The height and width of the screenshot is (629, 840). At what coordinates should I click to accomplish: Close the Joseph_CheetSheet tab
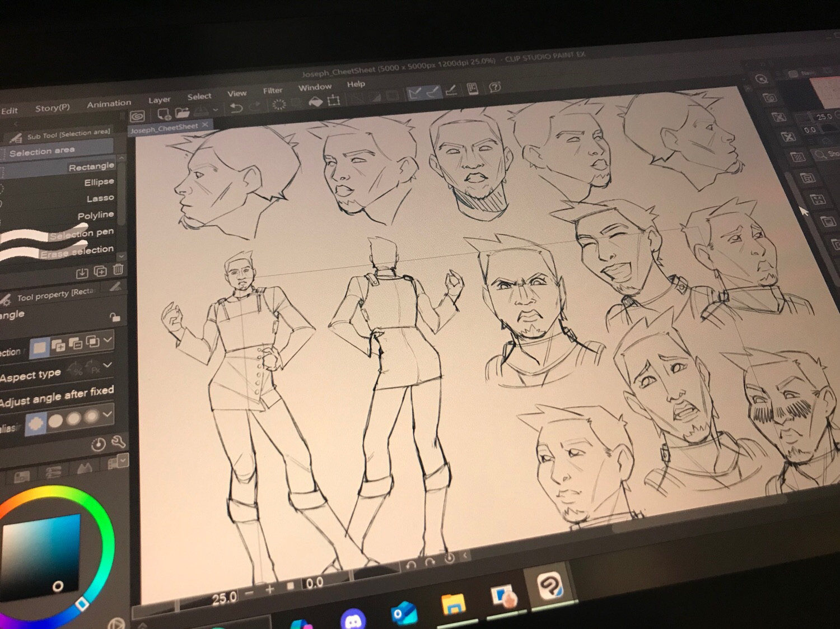tap(206, 124)
